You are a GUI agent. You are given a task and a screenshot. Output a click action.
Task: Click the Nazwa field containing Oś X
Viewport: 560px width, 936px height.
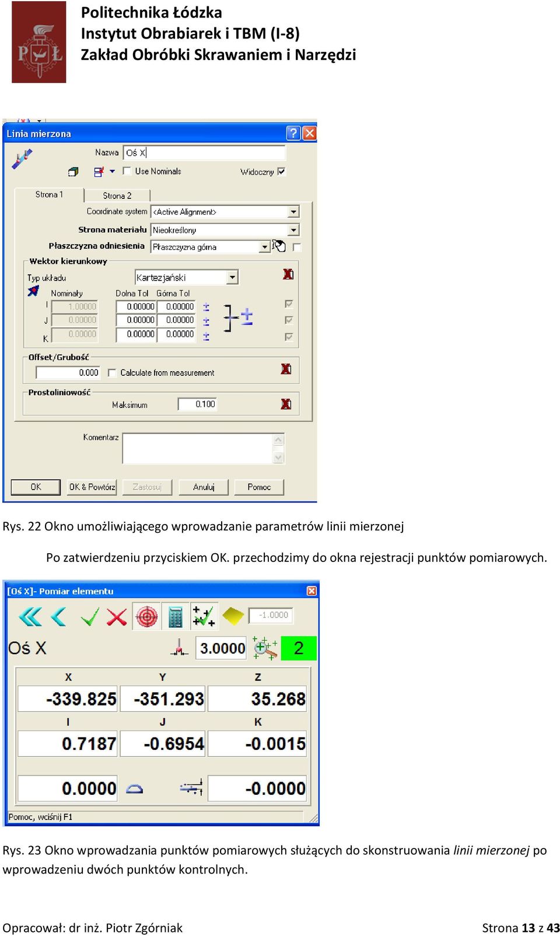(204, 152)
